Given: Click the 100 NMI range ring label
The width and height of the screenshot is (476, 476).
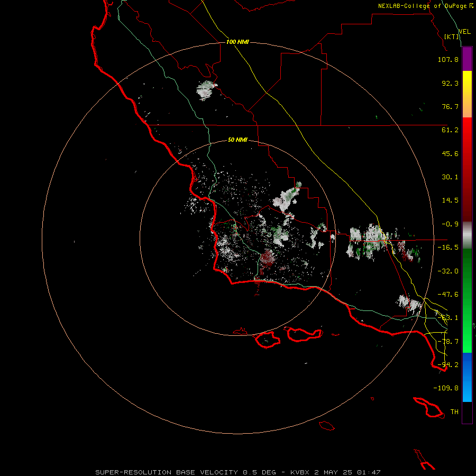Looking at the screenshot, I should (237, 42).
